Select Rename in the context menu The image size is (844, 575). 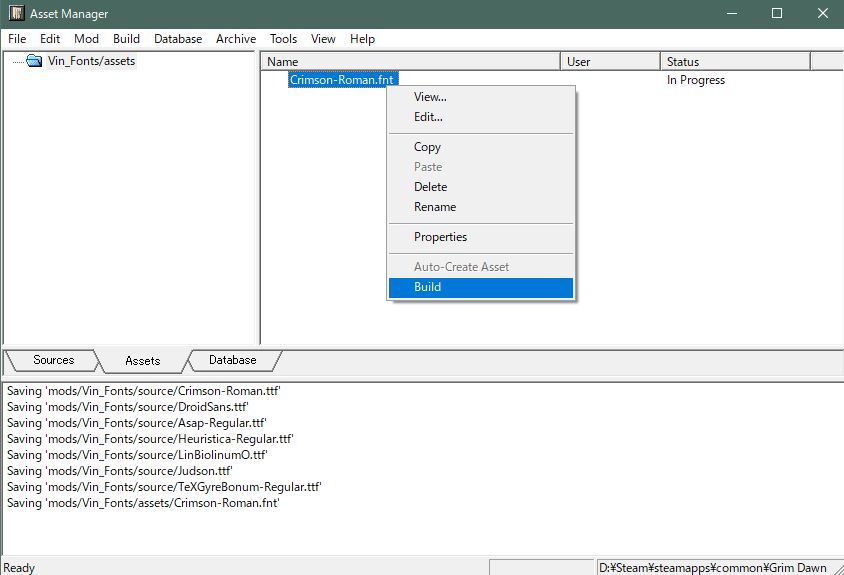[434, 207]
